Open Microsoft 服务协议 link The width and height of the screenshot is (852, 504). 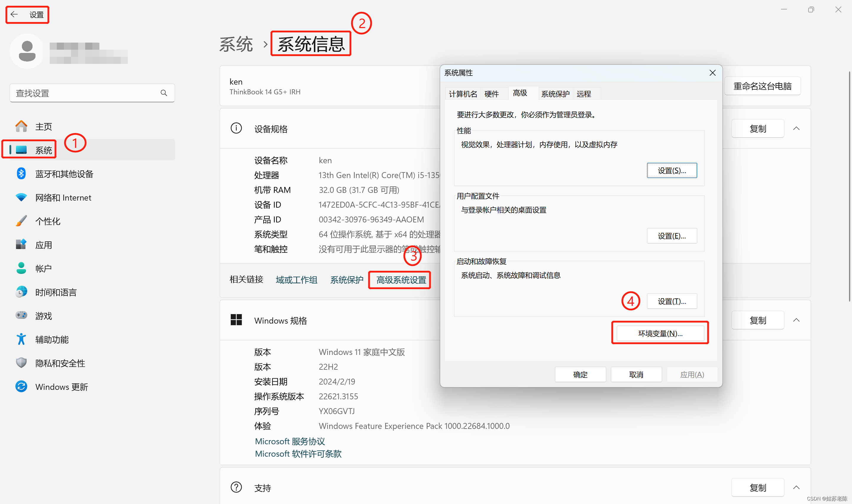pos(290,442)
